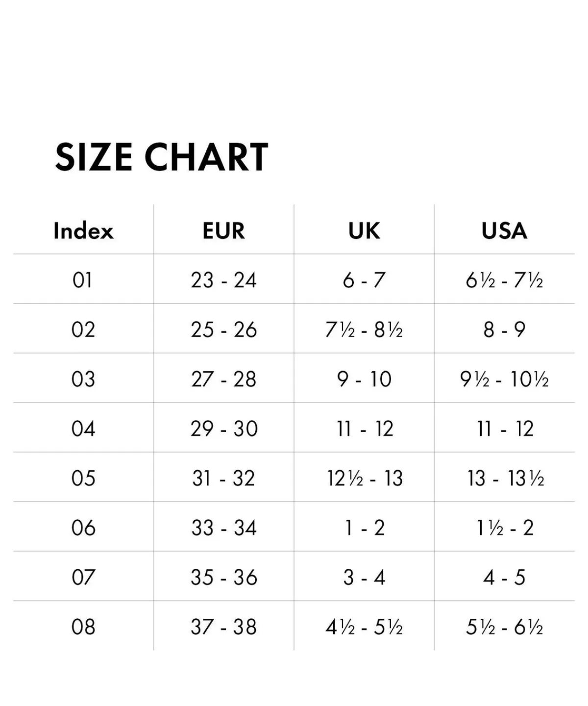Select the EUR column header

point(223,230)
